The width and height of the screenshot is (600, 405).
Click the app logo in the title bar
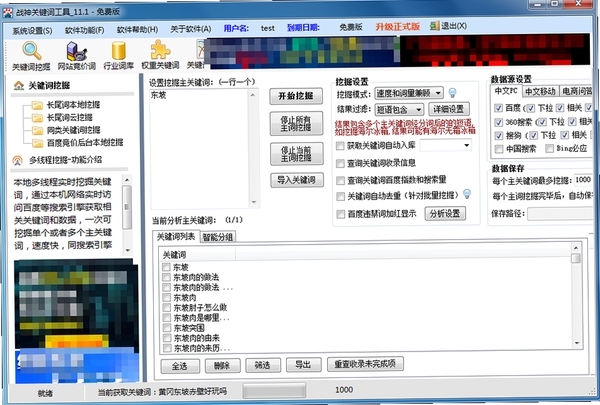8,12
